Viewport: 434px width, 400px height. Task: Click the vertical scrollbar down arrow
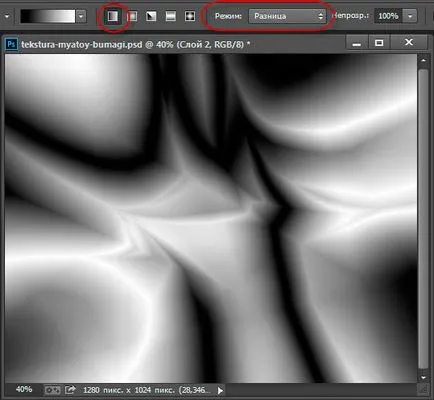pyautogui.click(x=423, y=378)
